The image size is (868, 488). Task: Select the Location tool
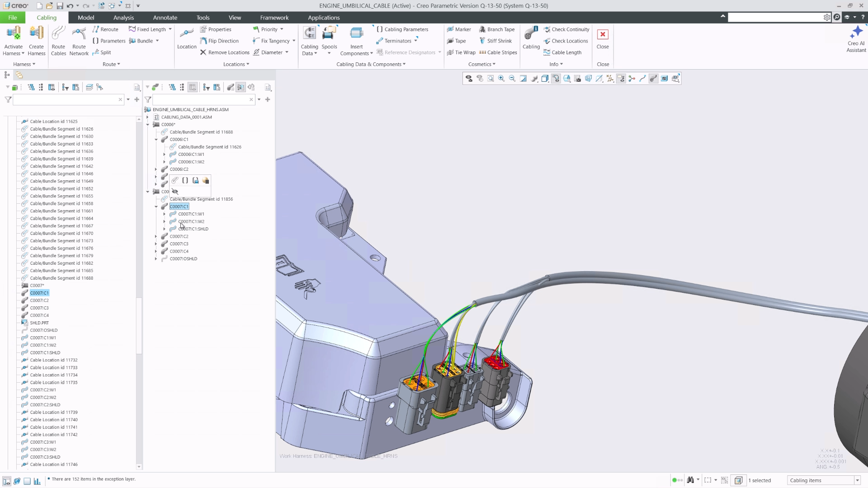coord(187,38)
